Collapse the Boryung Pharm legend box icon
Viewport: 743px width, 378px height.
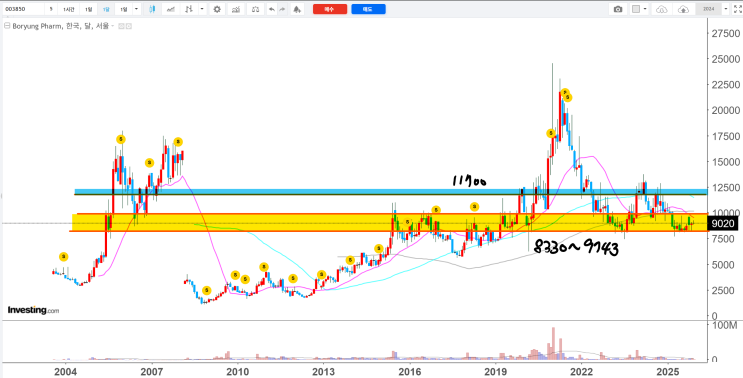6,26
